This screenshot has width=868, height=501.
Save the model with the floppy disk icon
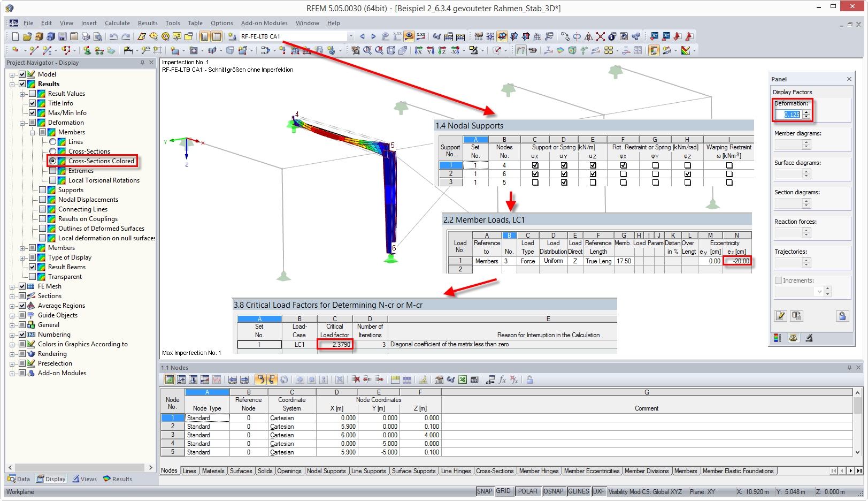(63, 36)
